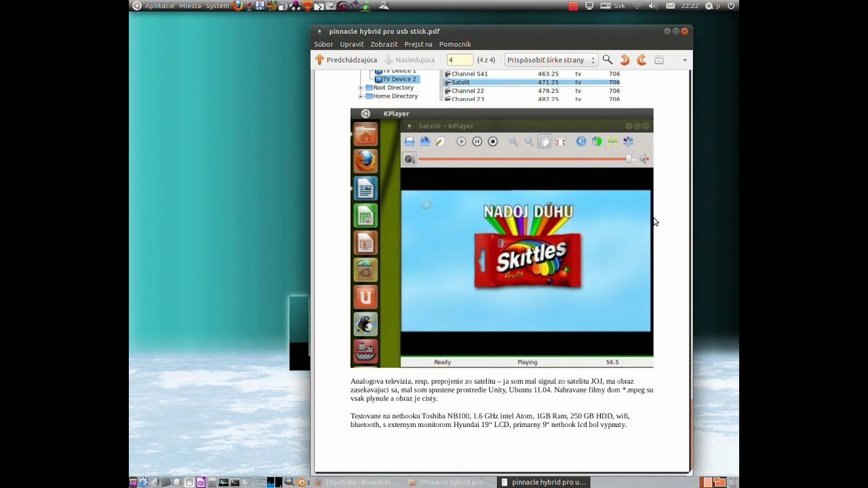This screenshot has width=868, height=488.
Task: Open the Zobraziť menu
Action: 384,44
